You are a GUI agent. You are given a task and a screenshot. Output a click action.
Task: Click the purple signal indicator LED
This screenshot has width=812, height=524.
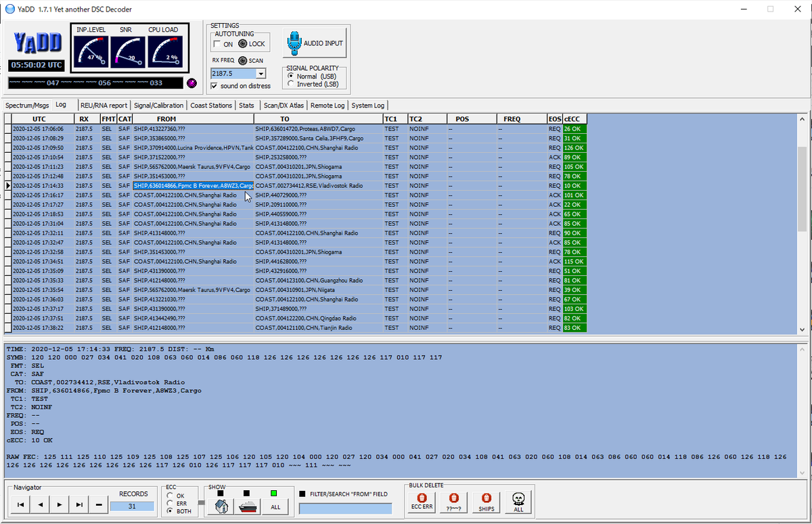[191, 83]
